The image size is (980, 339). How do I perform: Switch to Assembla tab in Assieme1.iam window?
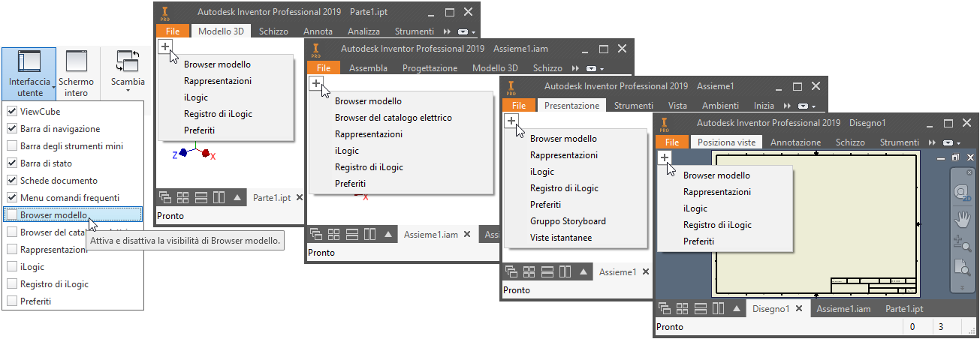click(368, 67)
